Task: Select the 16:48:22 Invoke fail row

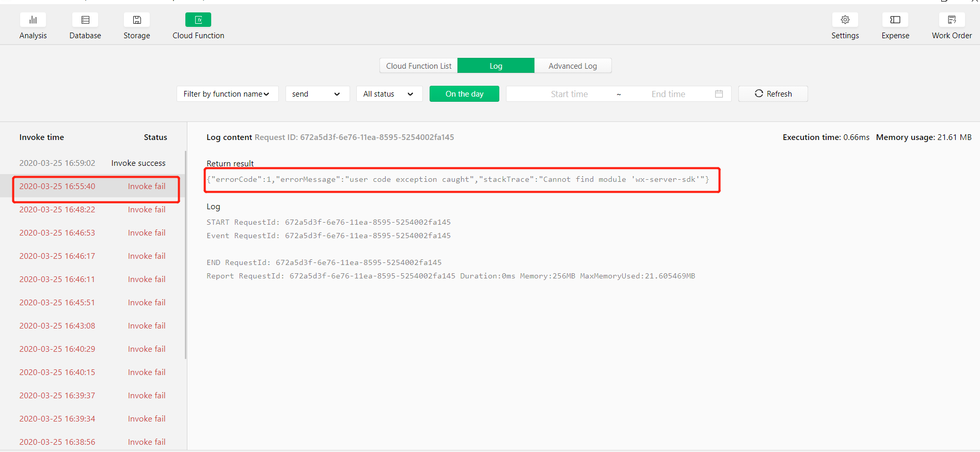Action: click(x=92, y=209)
